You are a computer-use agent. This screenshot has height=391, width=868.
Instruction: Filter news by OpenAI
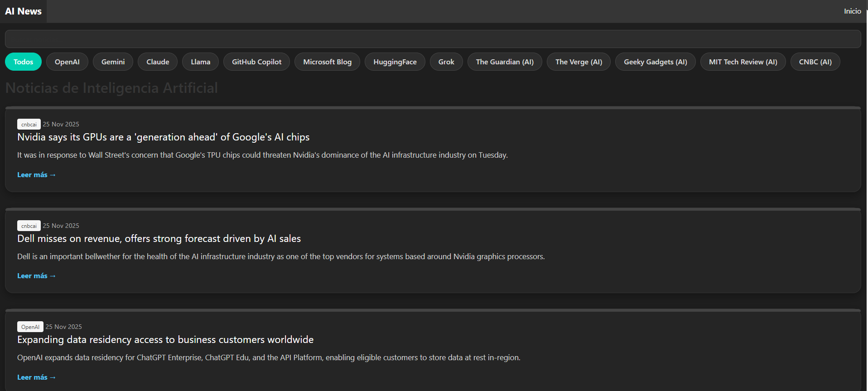67,62
